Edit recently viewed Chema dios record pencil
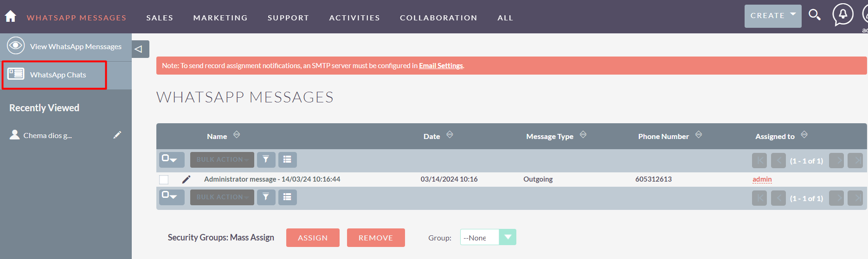Screen dimensions: 868x259 click(x=117, y=135)
